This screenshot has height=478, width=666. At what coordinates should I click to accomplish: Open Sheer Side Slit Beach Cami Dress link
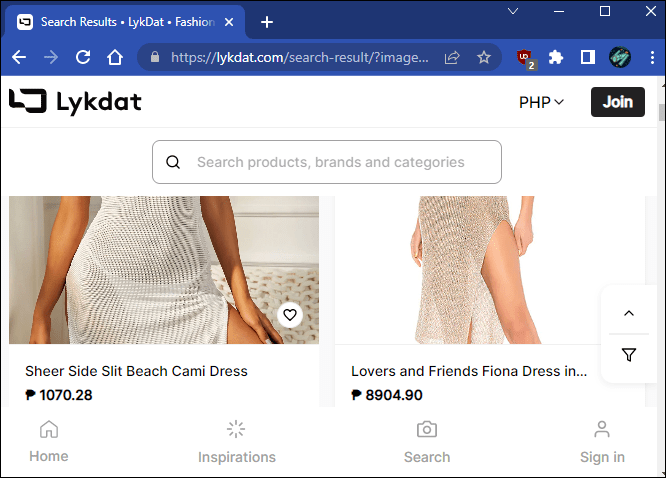pyautogui.click(x=136, y=371)
